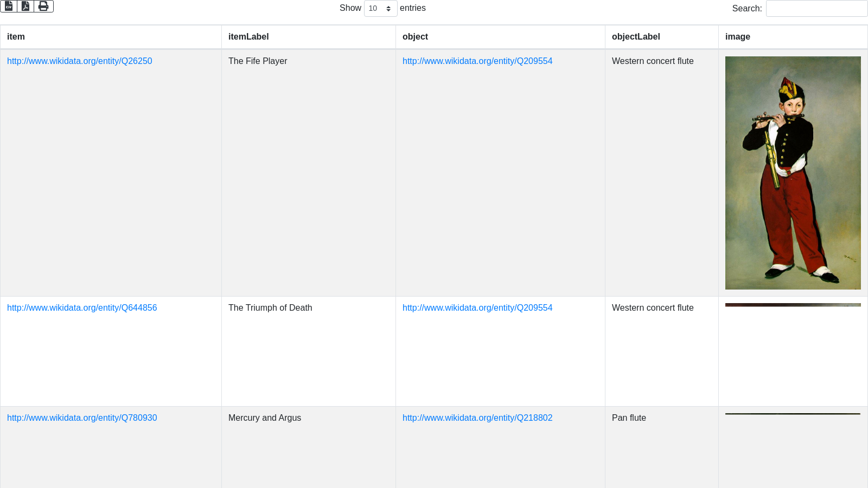The height and width of the screenshot is (488, 868).
Task: Sort by the itemLabel column header
Action: [x=248, y=37]
